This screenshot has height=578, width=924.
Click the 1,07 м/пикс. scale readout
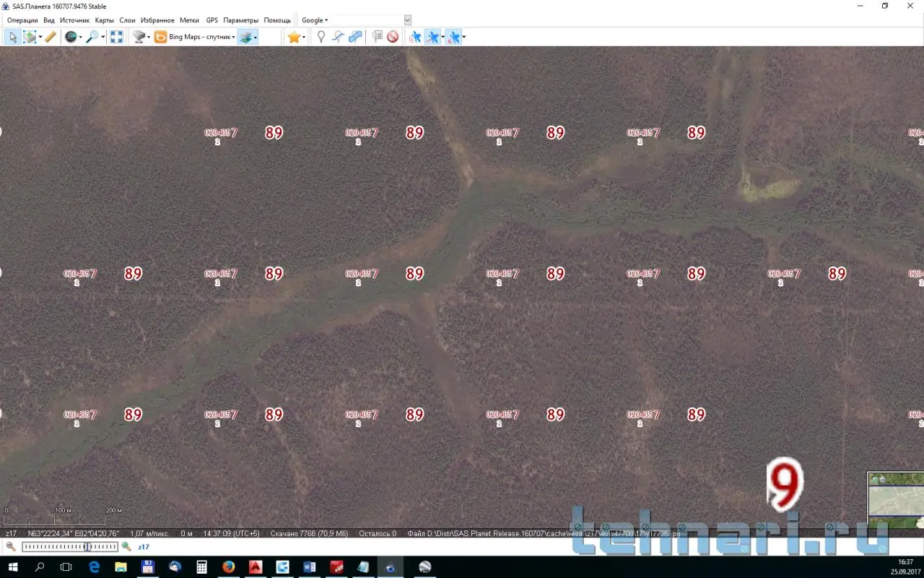click(x=149, y=534)
